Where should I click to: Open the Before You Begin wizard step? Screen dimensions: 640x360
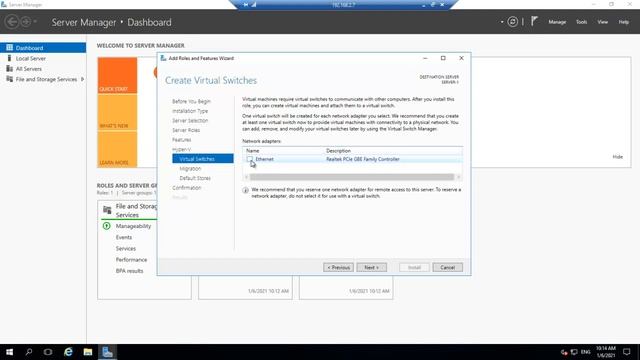coord(191,101)
